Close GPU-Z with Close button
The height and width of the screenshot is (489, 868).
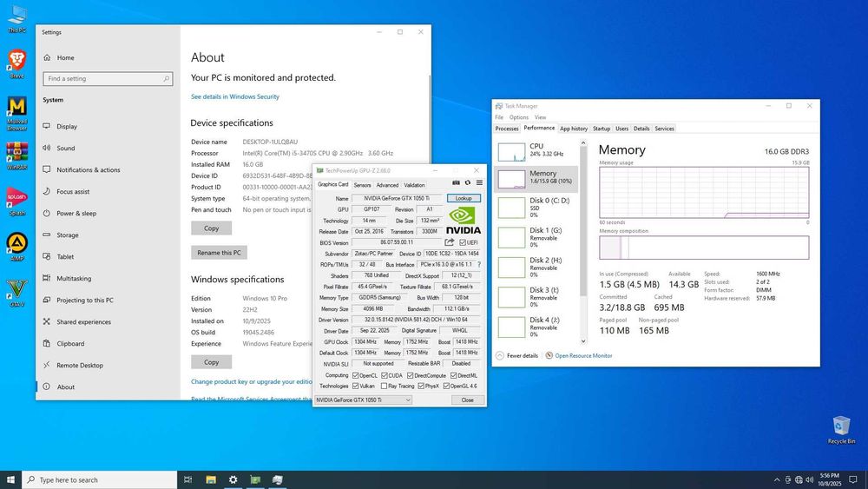coord(467,400)
